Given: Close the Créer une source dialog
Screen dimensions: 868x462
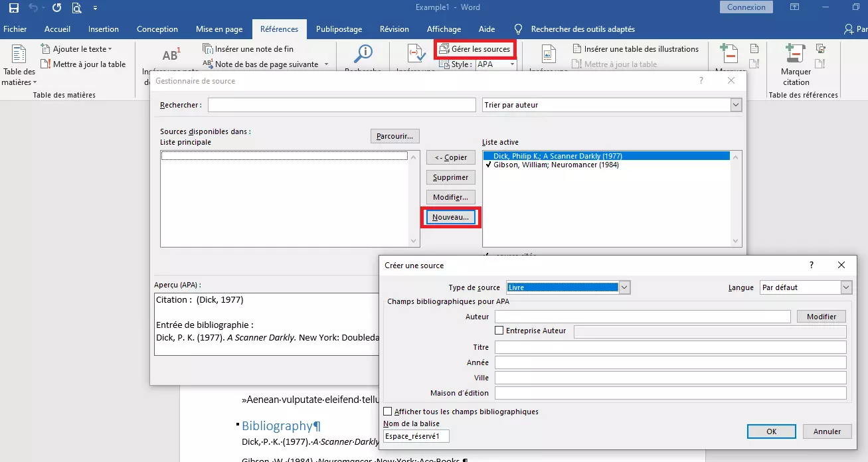Looking at the screenshot, I should [841, 265].
